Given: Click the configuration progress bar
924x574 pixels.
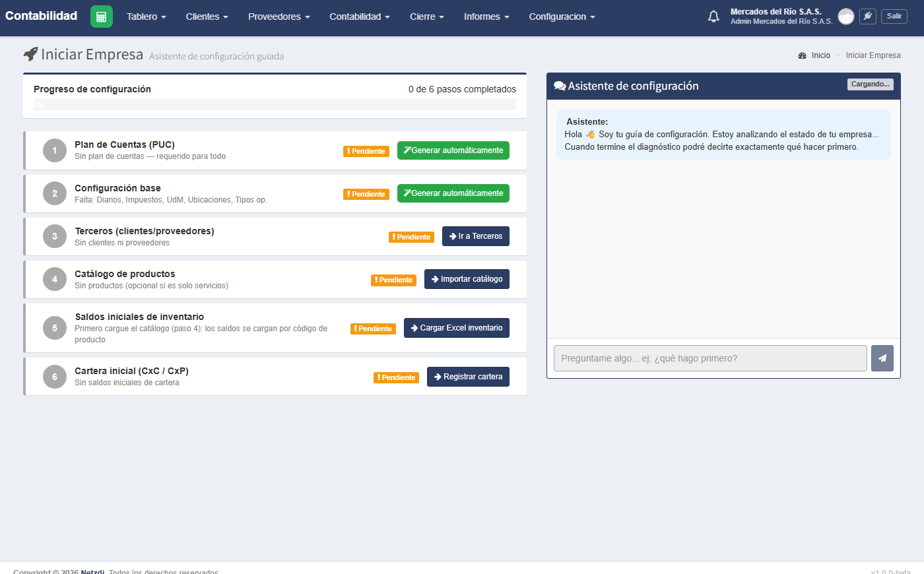Looking at the screenshot, I should click(275, 104).
